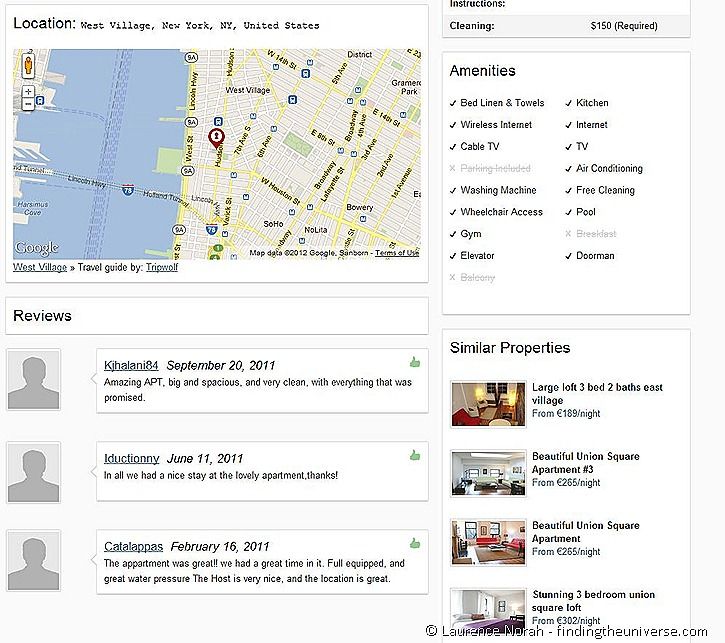Open the Large loft 3 bed east village listing
Viewport: 725px width, 643px height.
597,393
